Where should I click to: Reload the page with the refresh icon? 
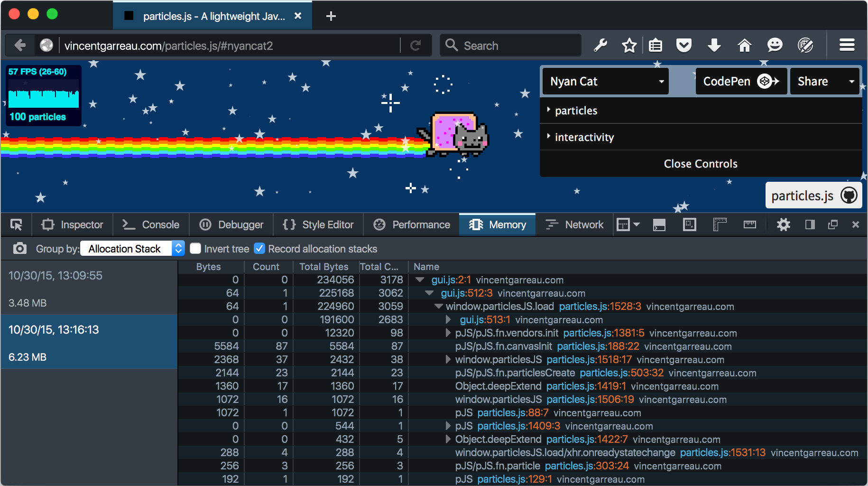click(x=416, y=46)
